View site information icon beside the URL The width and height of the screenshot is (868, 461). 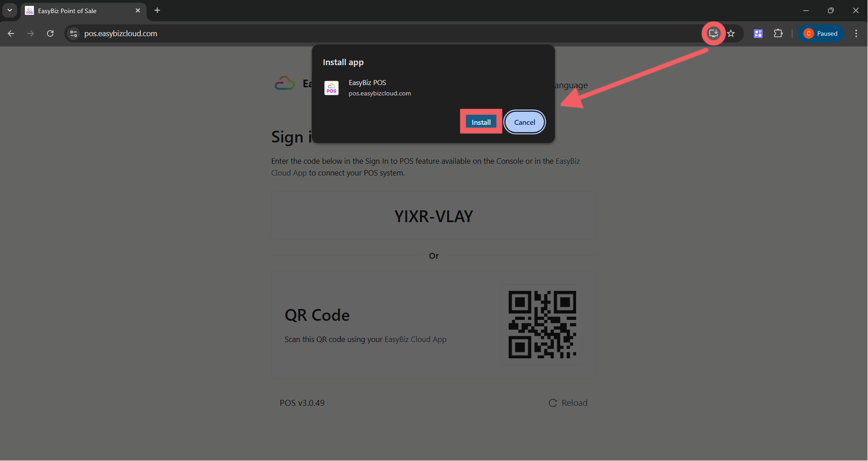(73, 34)
